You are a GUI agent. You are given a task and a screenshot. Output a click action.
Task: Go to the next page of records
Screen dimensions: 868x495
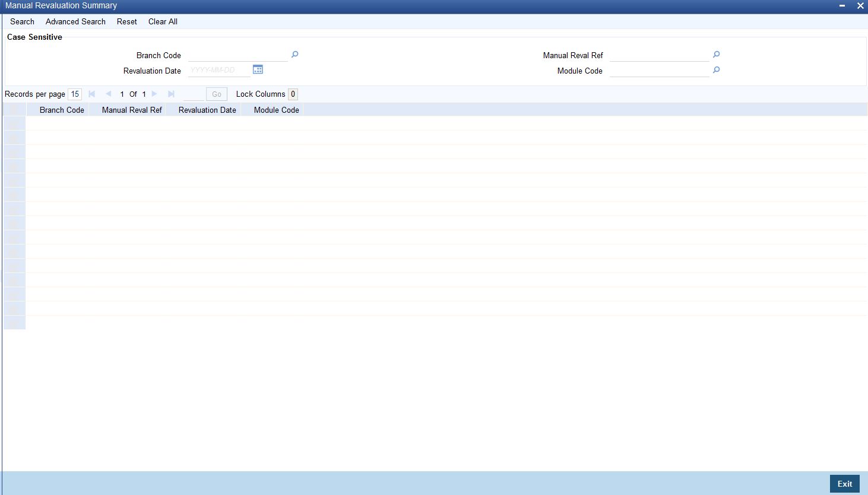[154, 94]
